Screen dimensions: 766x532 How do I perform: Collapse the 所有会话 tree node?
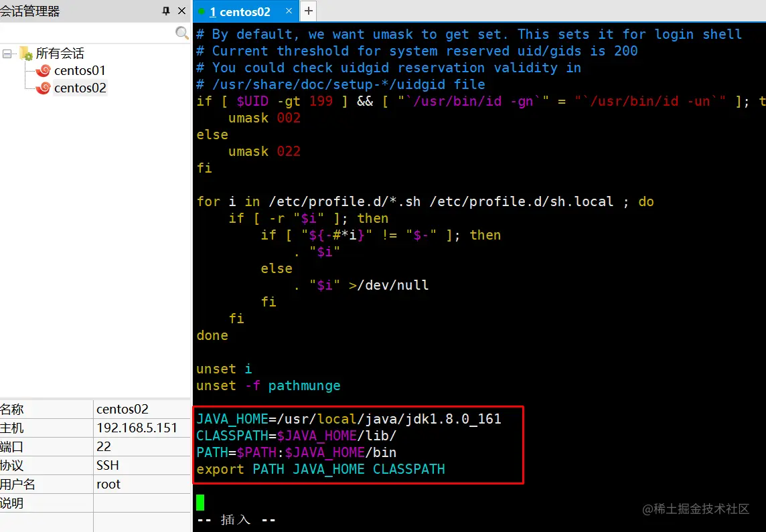[7, 54]
